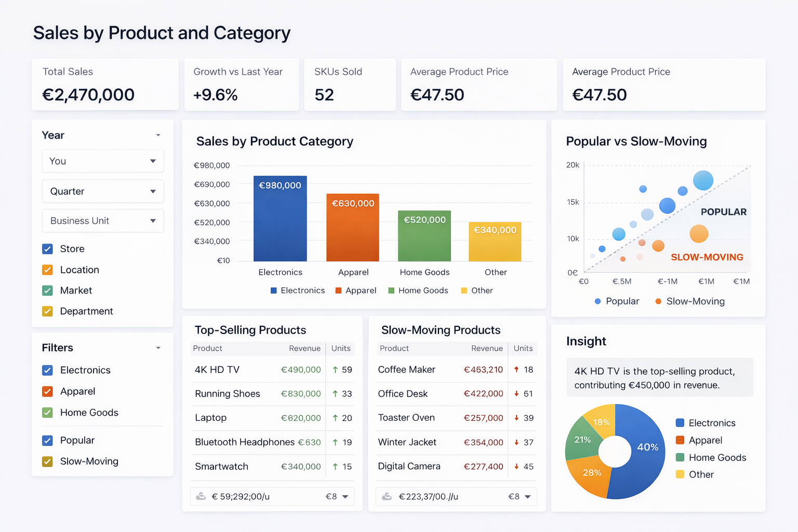
Task: Click the cloud icon in Top-Selling Products footer
Action: coord(201,496)
